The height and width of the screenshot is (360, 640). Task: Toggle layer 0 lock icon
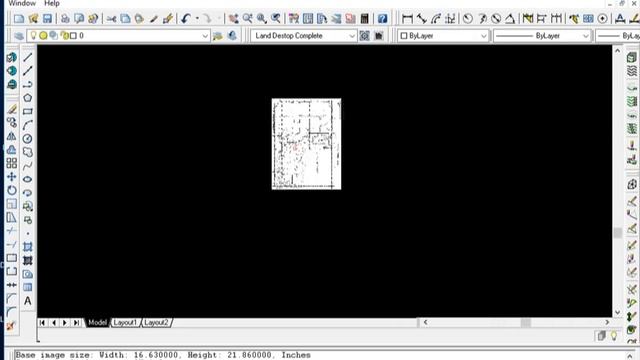tap(64, 36)
